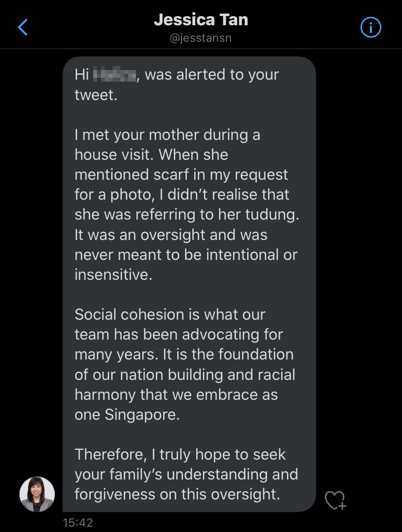Click the final line "forgiveness on this oversight."
This screenshot has height=532, width=402.
pyautogui.click(x=177, y=494)
